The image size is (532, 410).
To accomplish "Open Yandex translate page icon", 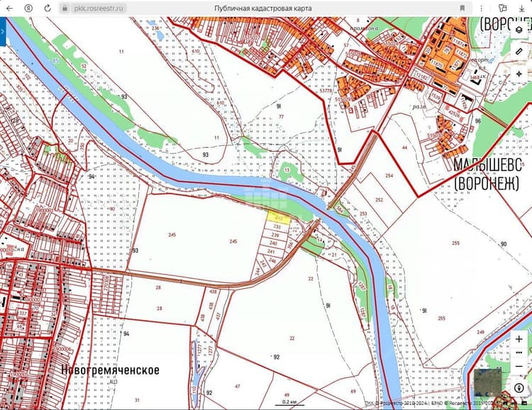I will (x=502, y=8).
